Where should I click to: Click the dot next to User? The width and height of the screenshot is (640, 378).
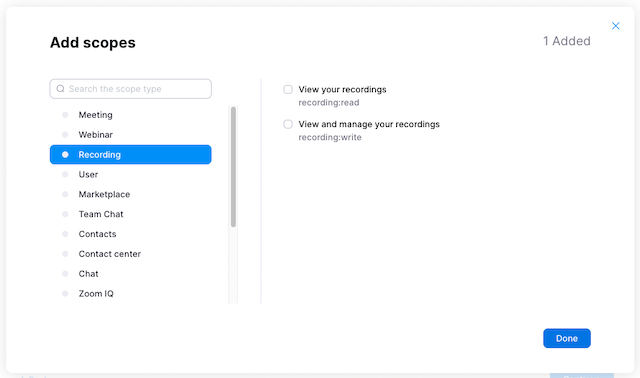65,174
